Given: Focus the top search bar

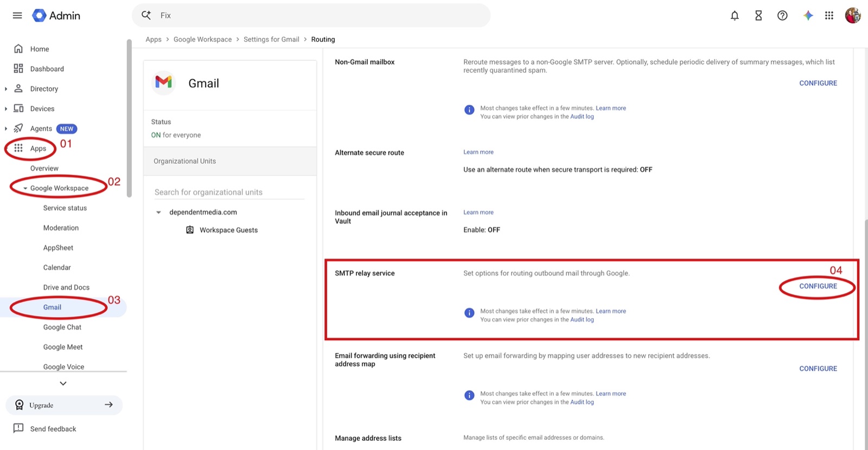Looking at the screenshot, I should click(311, 15).
